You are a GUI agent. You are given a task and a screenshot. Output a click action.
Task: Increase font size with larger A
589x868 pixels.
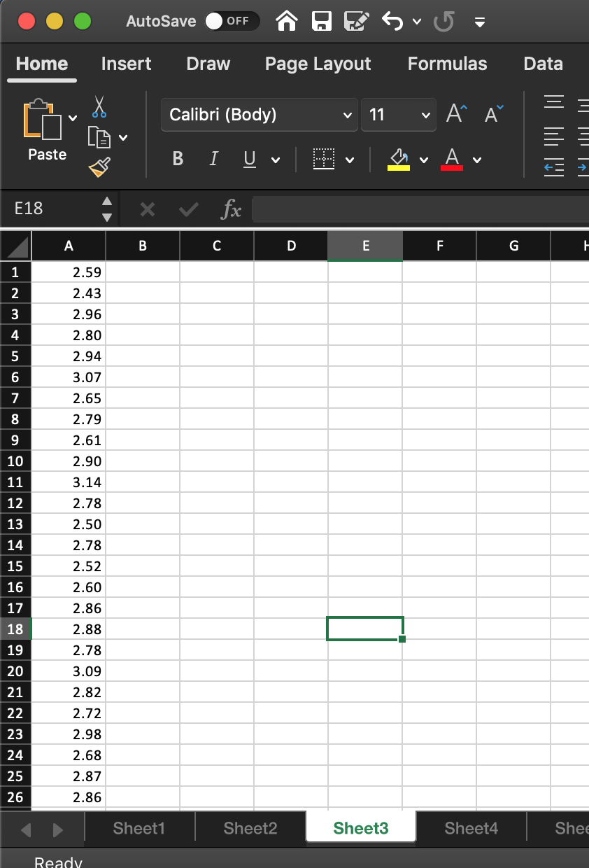[x=457, y=114]
